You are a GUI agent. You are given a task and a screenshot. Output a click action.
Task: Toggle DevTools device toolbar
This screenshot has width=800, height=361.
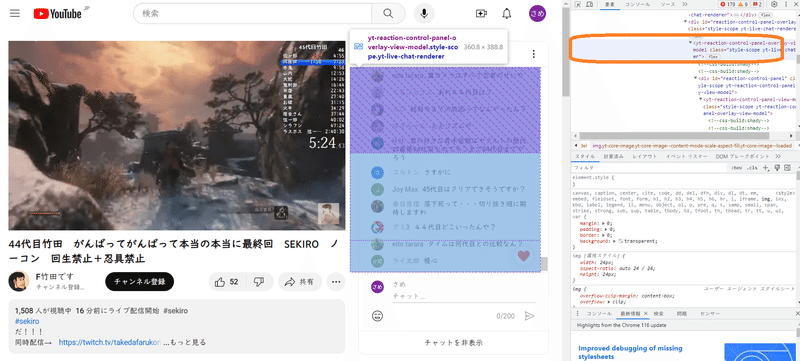(x=589, y=4)
